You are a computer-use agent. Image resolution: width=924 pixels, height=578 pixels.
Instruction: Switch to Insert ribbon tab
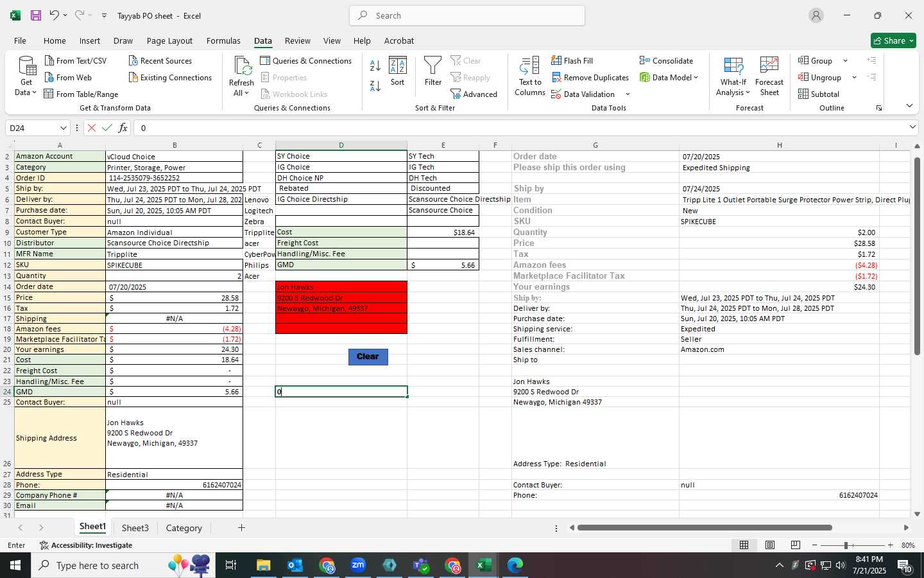[x=90, y=40]
